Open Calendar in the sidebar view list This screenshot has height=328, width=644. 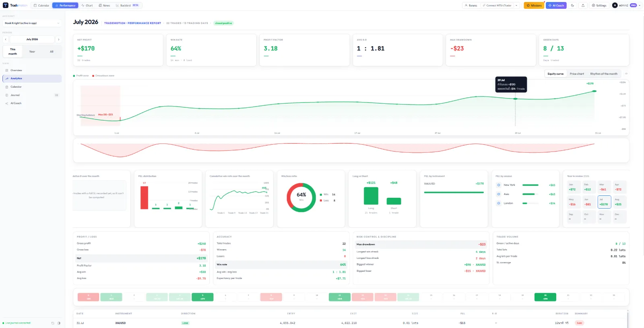(32, 87)
